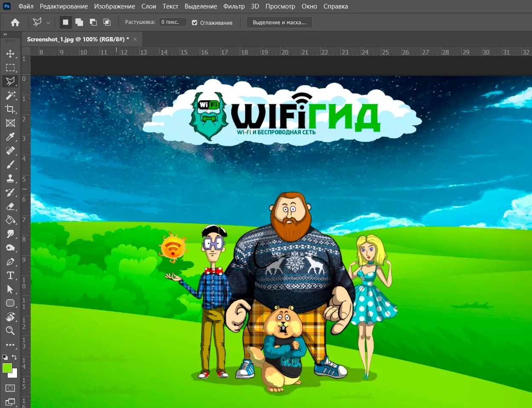
Task: Select the Horizontal Type tool
Action: point(10,275)
